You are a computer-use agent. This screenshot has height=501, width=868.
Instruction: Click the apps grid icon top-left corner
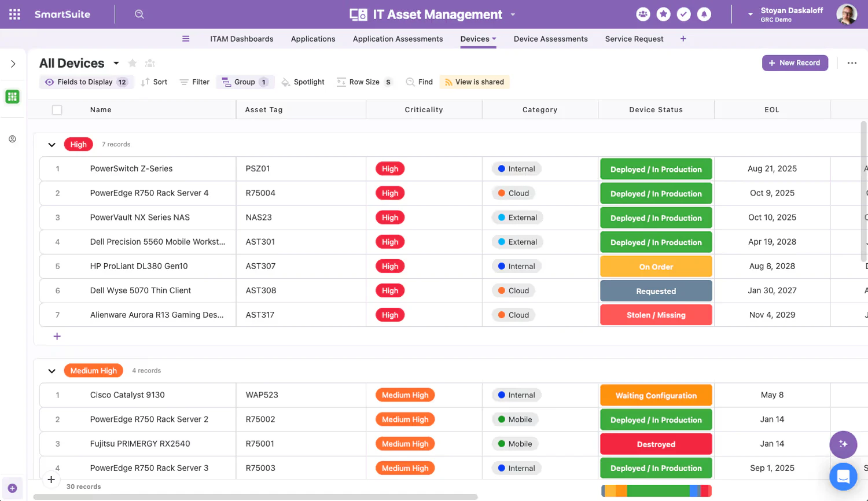point(14,14)
